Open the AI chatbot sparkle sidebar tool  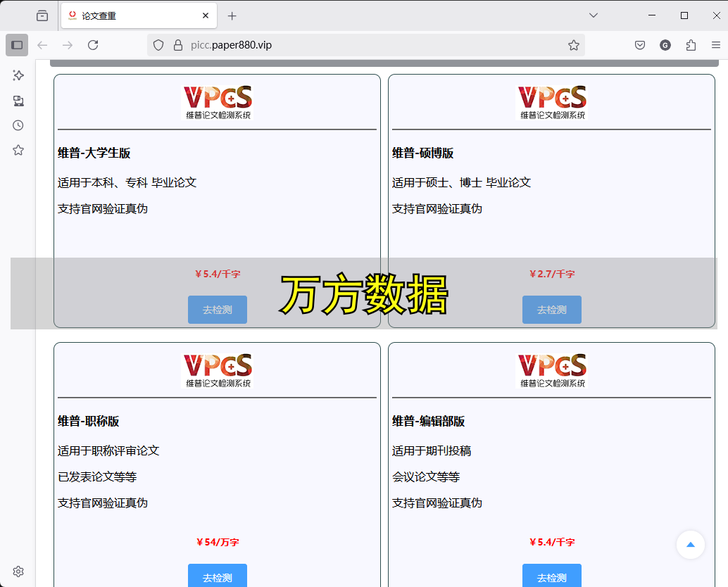click(18, 75)
